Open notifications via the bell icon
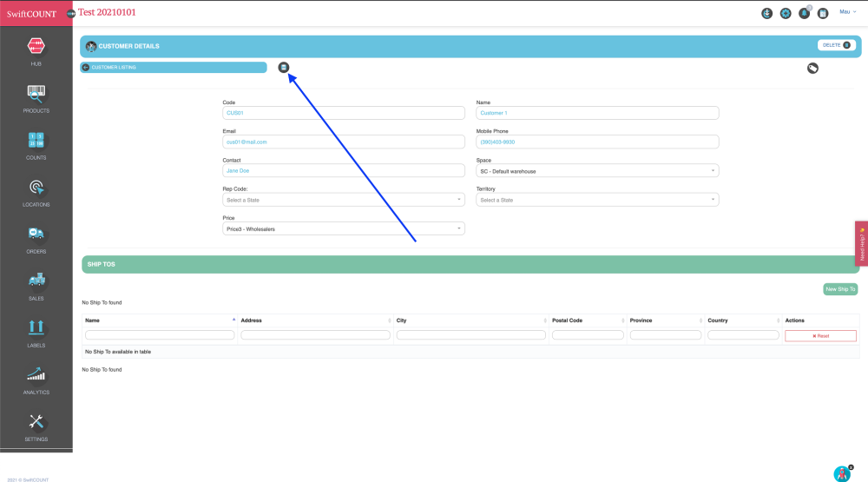 [805, 13]
